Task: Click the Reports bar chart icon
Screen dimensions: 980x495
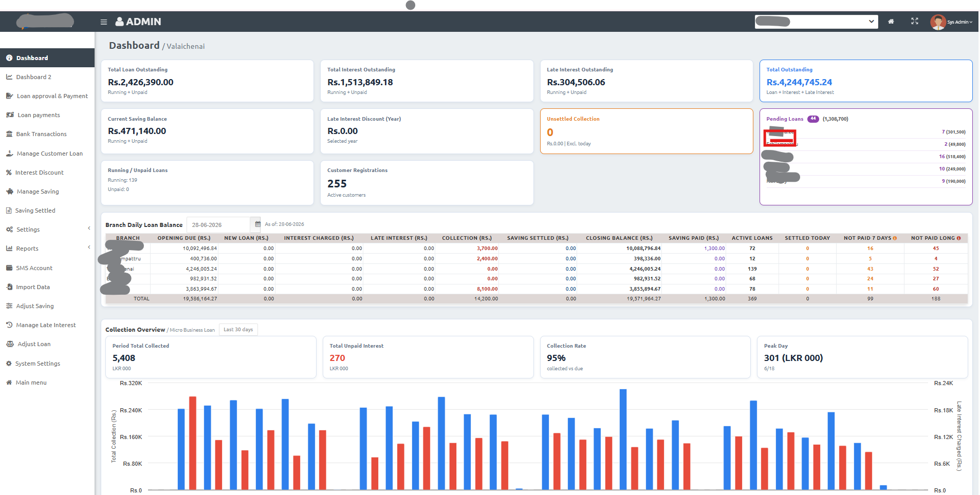Action: click(x=9, y=249)
